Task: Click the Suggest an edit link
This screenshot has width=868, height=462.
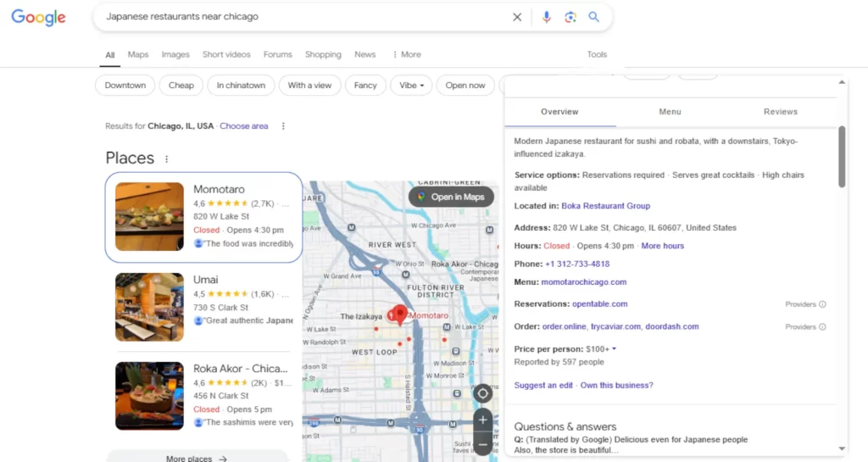Action: [543, 385]
